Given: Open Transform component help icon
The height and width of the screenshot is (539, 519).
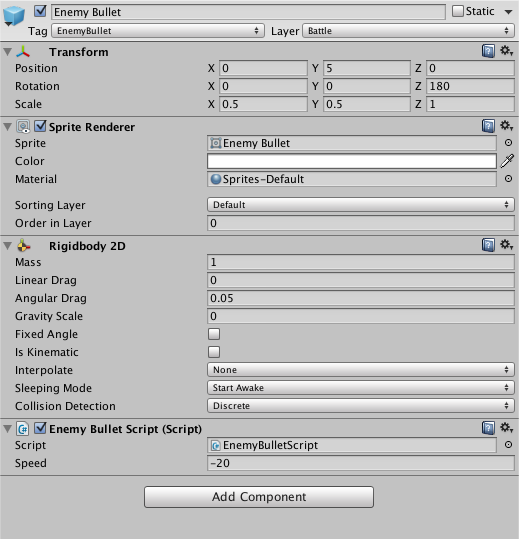Looking at the screenshot, I should (x=488, y=51).
